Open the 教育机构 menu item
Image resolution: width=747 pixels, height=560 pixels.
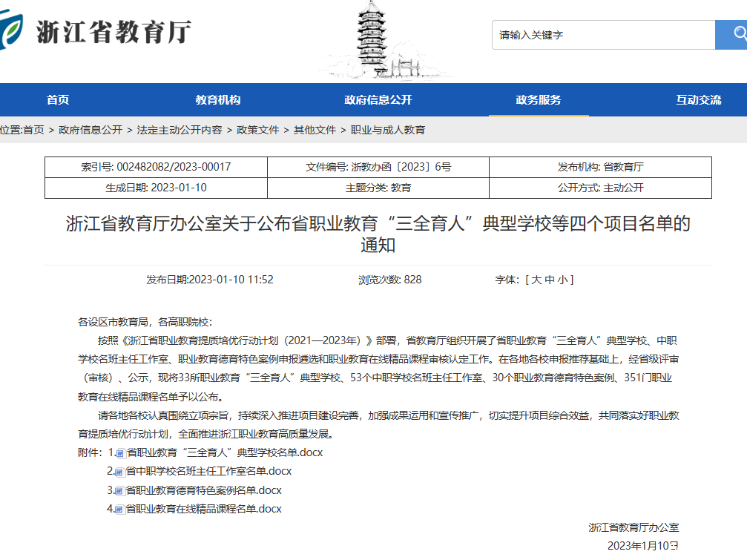(x=217, y=99)
